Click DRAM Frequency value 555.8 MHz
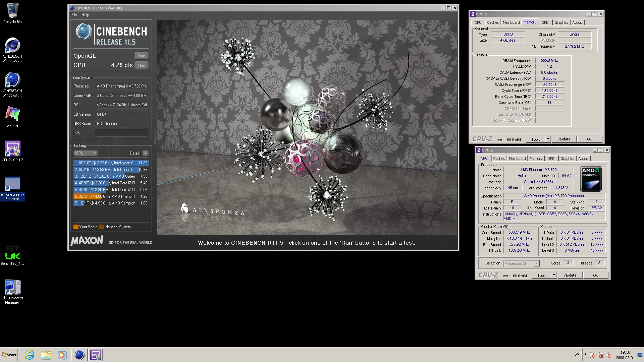 (x=549, y=61)
